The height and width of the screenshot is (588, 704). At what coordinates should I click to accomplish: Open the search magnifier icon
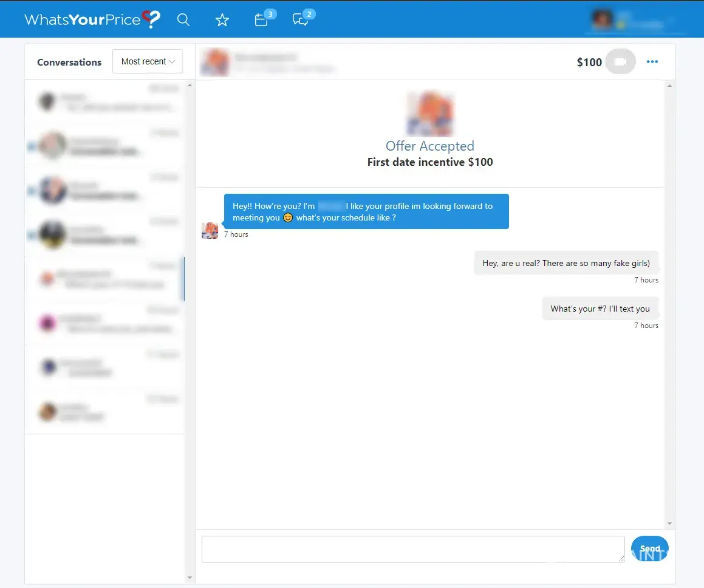point(183,19)
